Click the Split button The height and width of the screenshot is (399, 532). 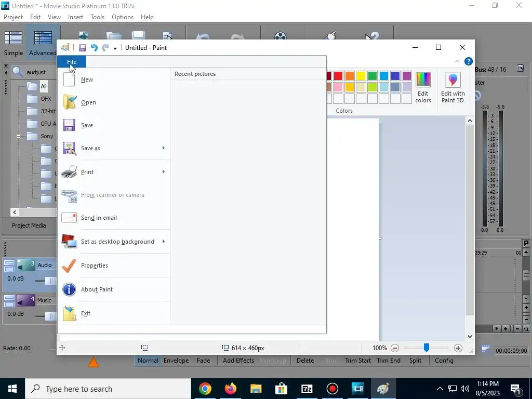click(415, 361)
